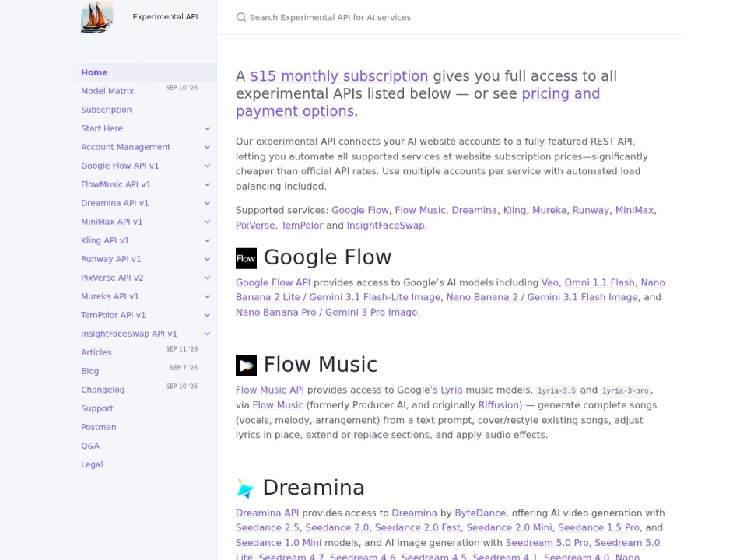This screenshot has height=560, width=747.
Task: Open the Flow Music API link
Action: click(x=270, y=390)
